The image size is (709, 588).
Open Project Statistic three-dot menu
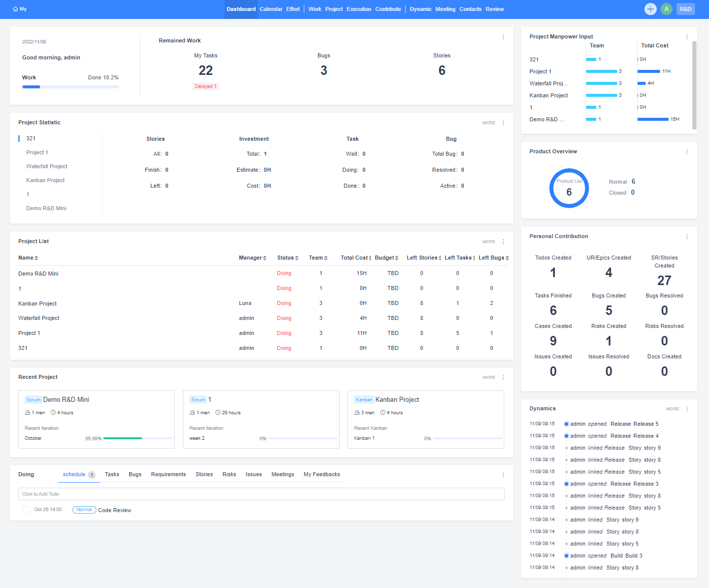click(x=503, y=123)
